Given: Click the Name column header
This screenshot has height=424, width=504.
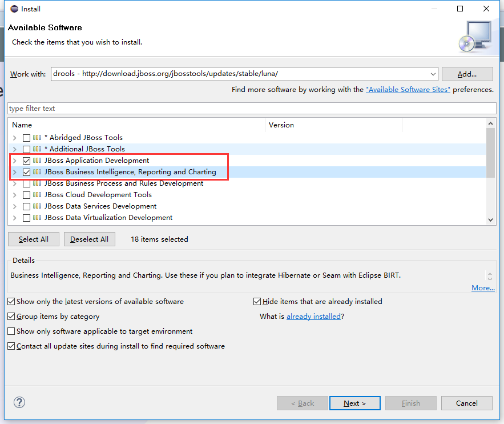Looking at the screenshot, I should pos(136,125).
